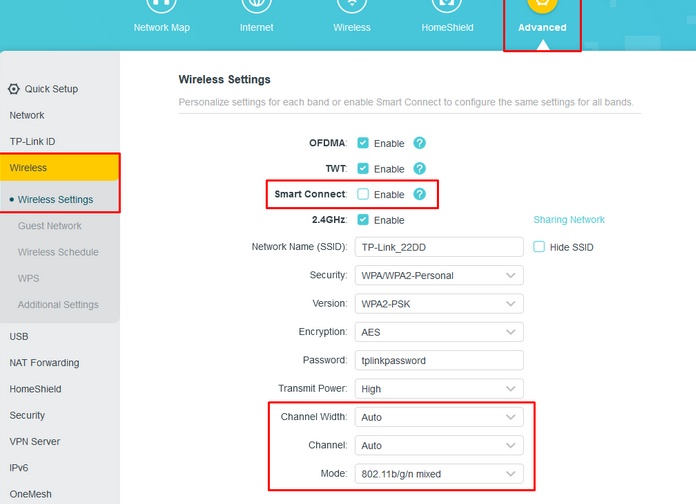
Task: Switch to the Internet tab
Action: pos(257,18)
